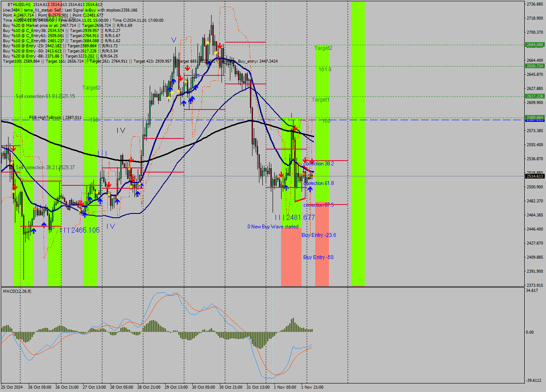Select the 'FSB-HighToBreak | 2587.011' label
This screenshot has height=392, width=546.
[x=55, y=117]
